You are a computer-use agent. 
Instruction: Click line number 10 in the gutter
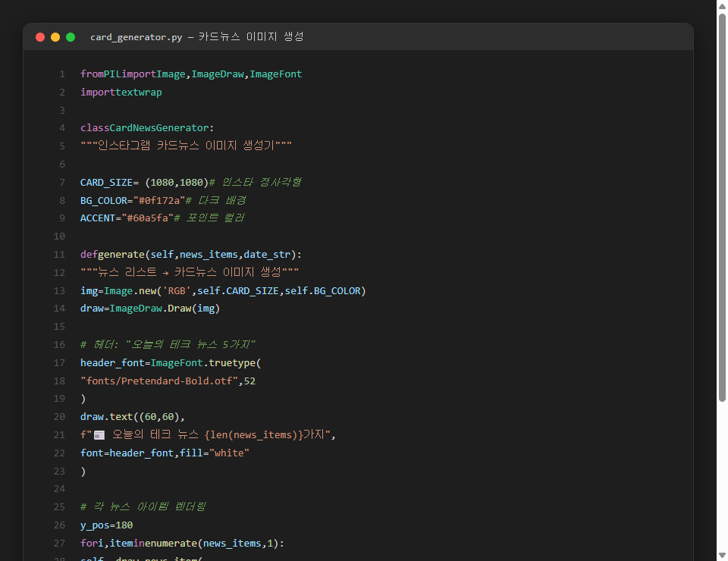tap(59, 237)
